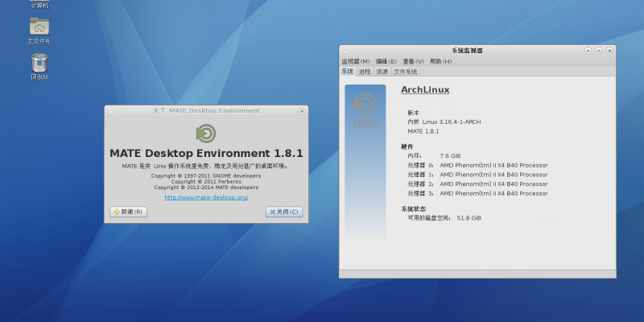Select the 系统 tab
Viewport: 644px width, 322px height.
click(x=347, y=72)
